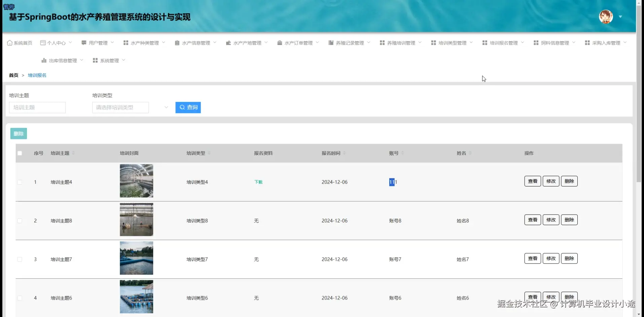Screen dimensions: 644x317
Task: Check the checkbox for row 培训主题7
Action: 20,259
